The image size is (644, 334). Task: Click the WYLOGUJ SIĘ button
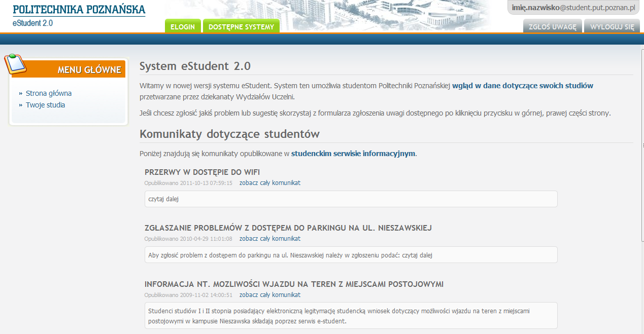(x=612, y=27)
